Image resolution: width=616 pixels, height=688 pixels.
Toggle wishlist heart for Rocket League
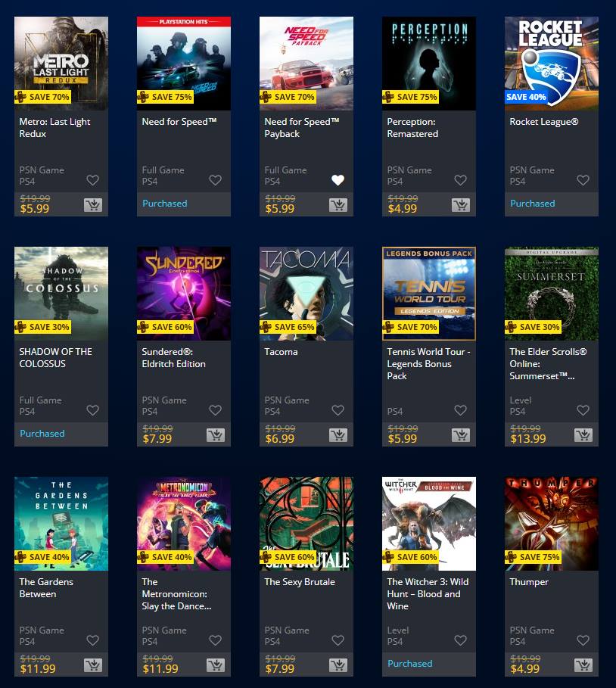coord(583,180)
